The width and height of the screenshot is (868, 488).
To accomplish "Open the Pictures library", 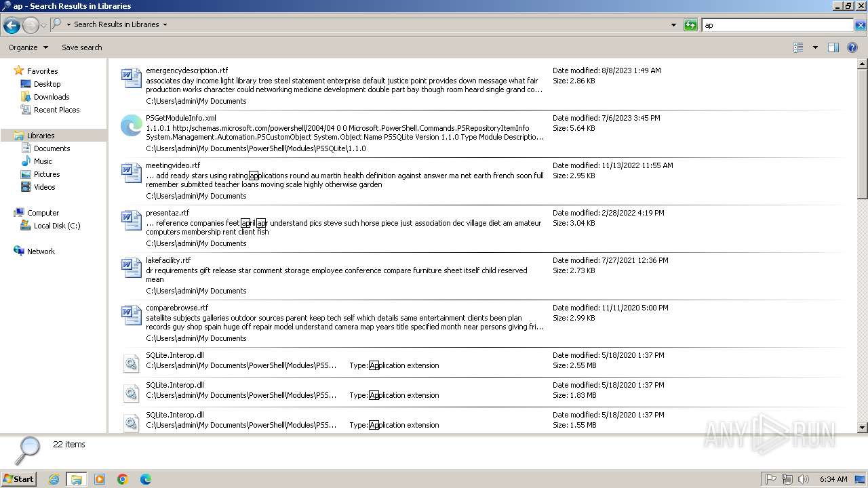I will (x=47, y=174).
